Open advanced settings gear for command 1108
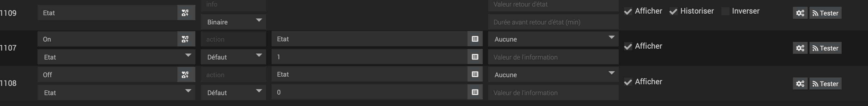The width and height of the screenshot is (868, 106). click(800, 84)
